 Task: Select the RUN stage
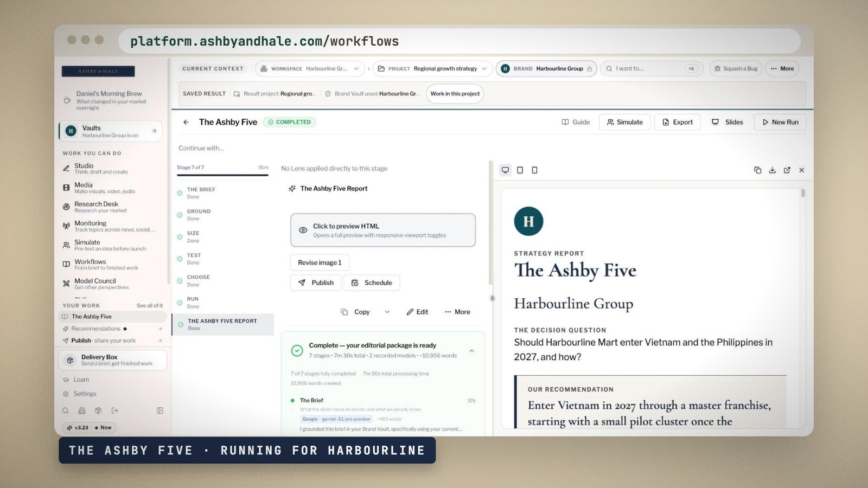tap(222, 303)
